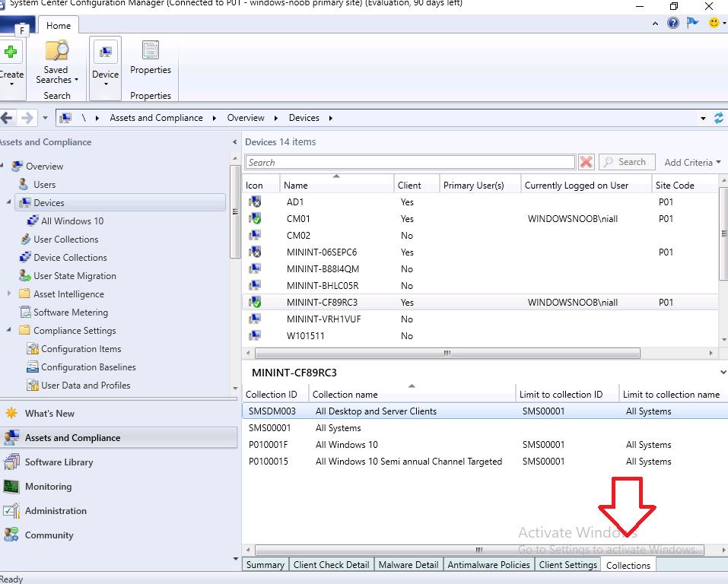The height and width of the screenshot is (584, 728).
Task: Click the blue flag notification icon
Action: [692, 22]
